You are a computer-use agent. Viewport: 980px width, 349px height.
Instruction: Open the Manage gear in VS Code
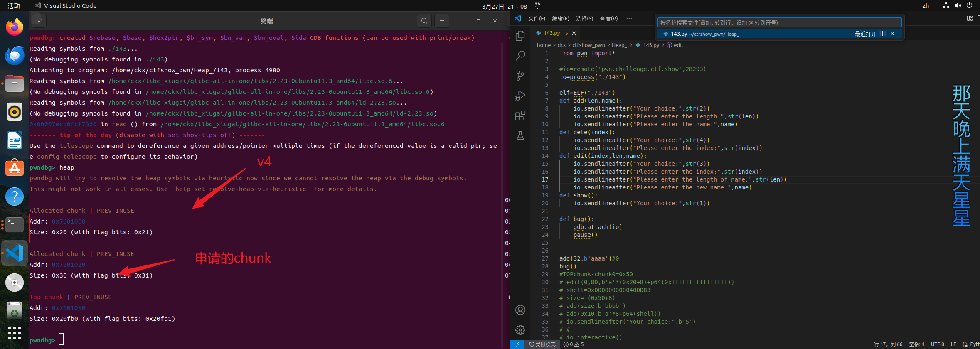[520, 330]
